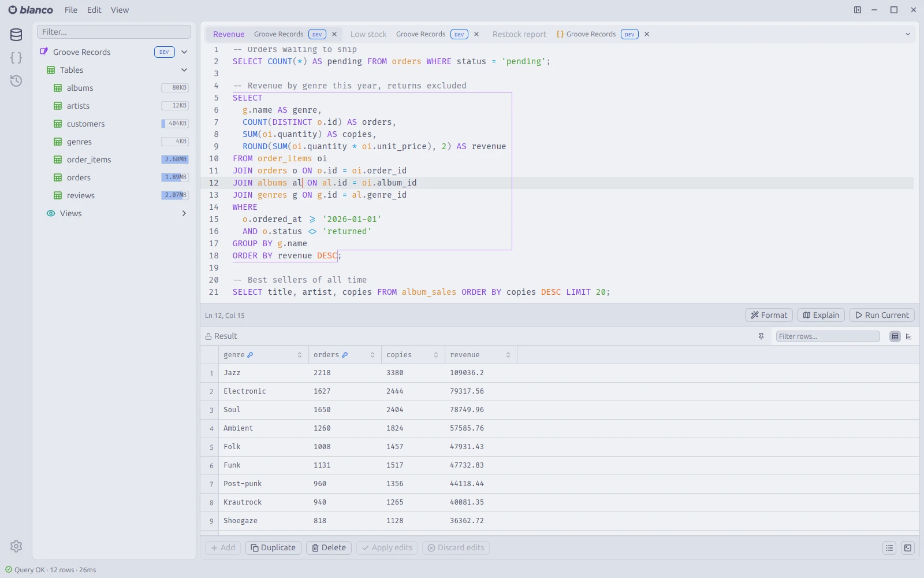The width and height of the screenshot is (924, 578).
Task: Switch to the Low stock tab
Action: coord(368,34)
